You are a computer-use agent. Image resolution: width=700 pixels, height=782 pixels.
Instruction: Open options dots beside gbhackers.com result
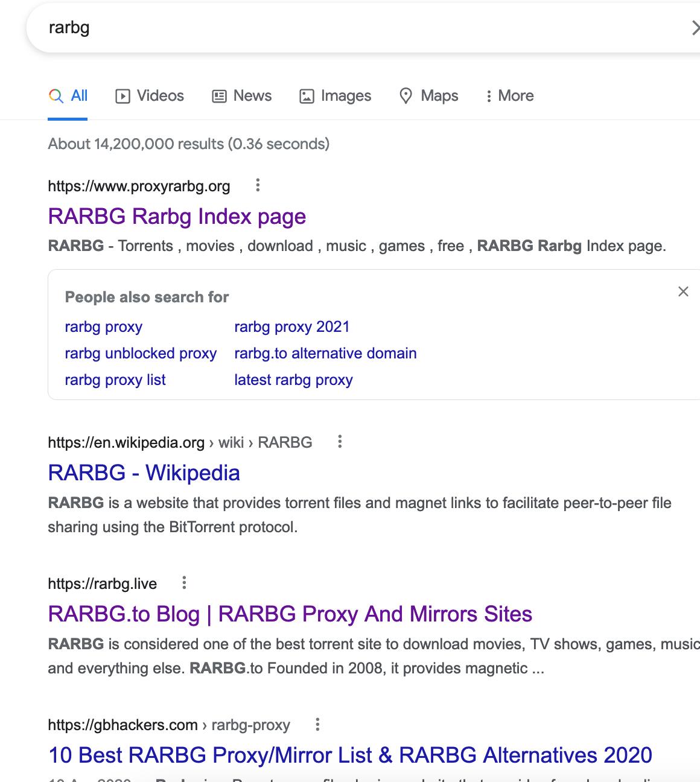[317, 724]
